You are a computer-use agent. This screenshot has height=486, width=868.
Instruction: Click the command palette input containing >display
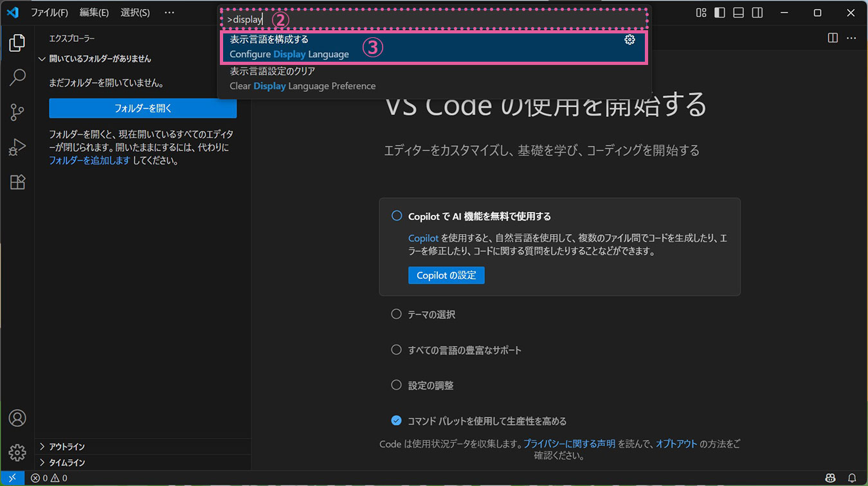pyautogui.click(x=434, y=20)
